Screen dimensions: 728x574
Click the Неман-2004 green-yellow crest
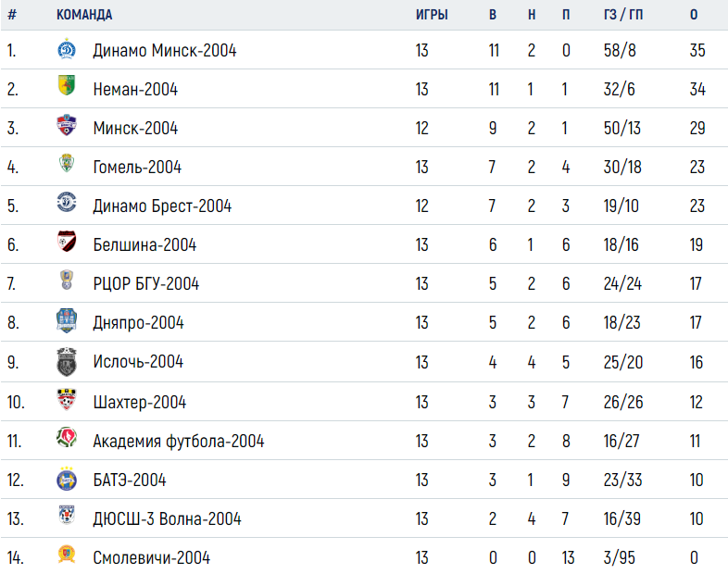coord(67,85)
